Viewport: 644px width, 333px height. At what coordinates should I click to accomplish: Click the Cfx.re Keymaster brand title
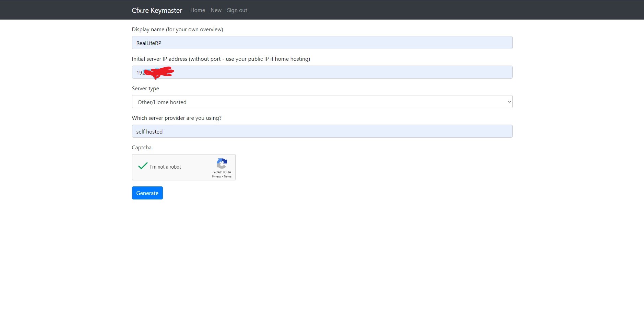click(x=157, y=10)
